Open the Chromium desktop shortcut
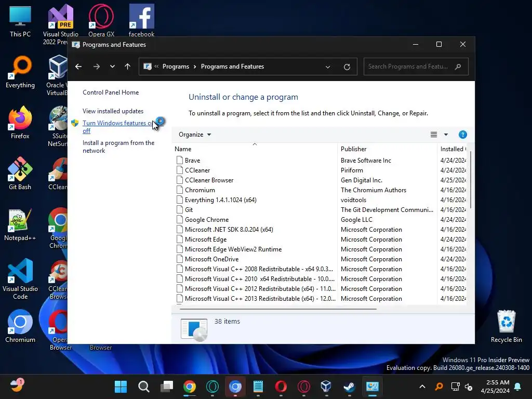The image size is (532, 399). pos(20,326)
